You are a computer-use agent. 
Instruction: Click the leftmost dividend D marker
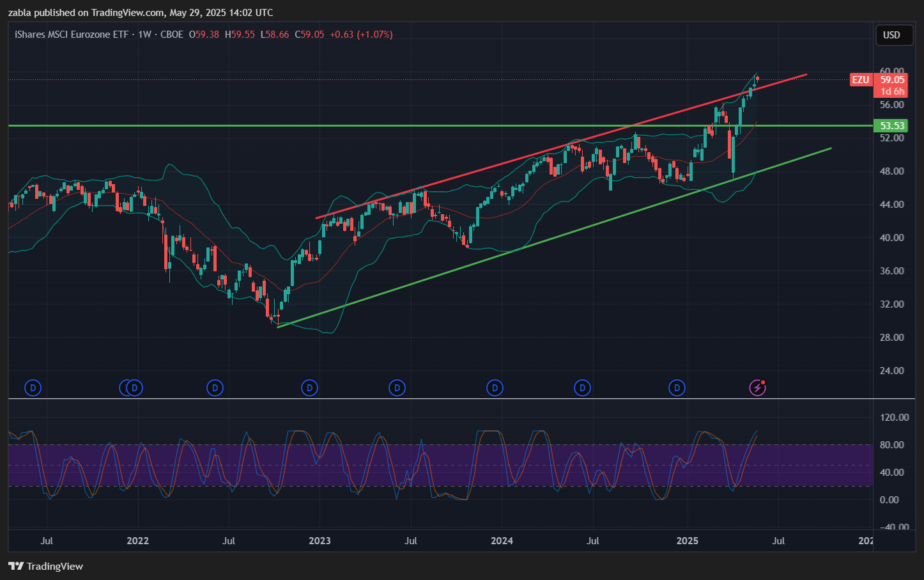(33, 388)
